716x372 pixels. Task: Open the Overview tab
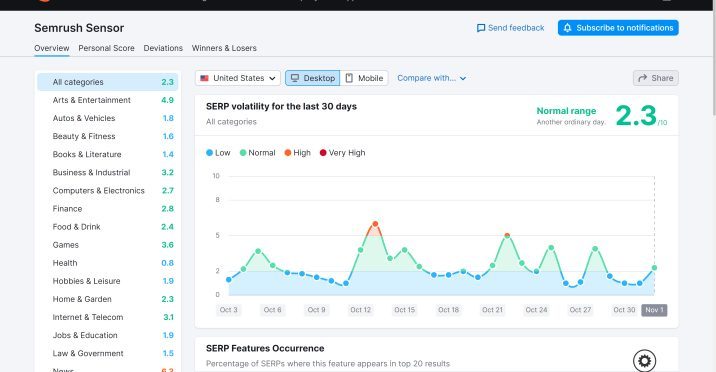[x=52, y=48]
